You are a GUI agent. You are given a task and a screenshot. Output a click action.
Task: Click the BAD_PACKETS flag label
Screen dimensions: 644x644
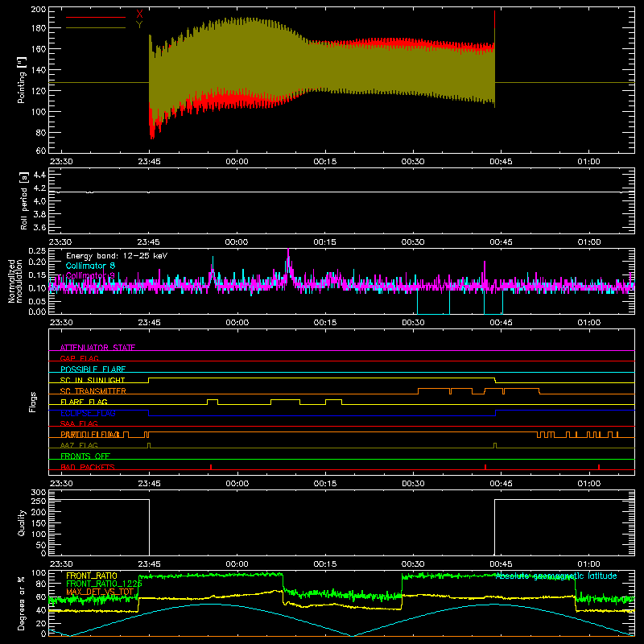click(x=88, y=467)
